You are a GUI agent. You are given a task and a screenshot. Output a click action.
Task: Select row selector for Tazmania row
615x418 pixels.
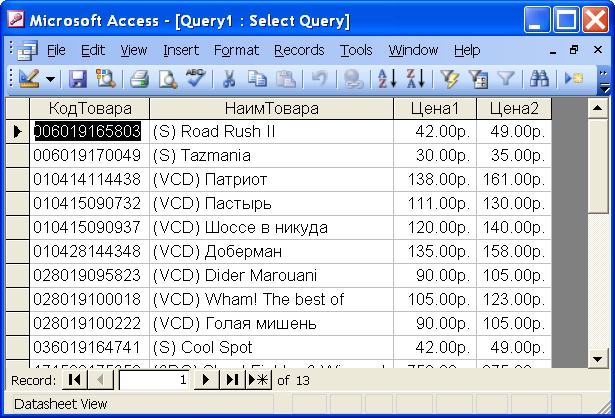[18, 155]
